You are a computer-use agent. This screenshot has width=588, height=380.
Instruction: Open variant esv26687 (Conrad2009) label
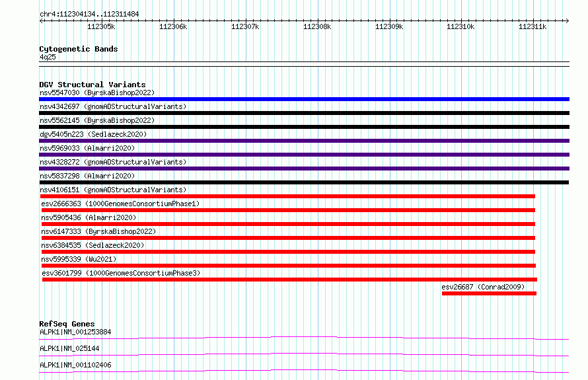click(483, 287)
